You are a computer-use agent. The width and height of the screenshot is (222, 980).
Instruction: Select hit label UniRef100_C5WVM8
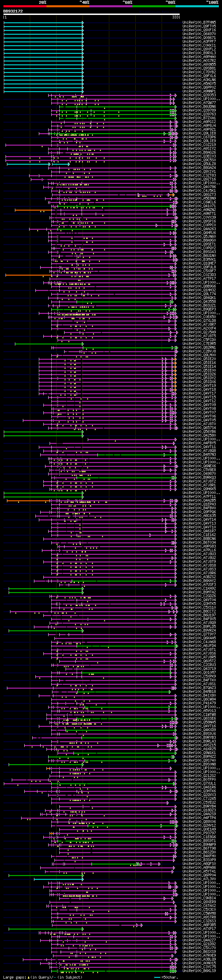pyautogui.click(x=199, y=913)
